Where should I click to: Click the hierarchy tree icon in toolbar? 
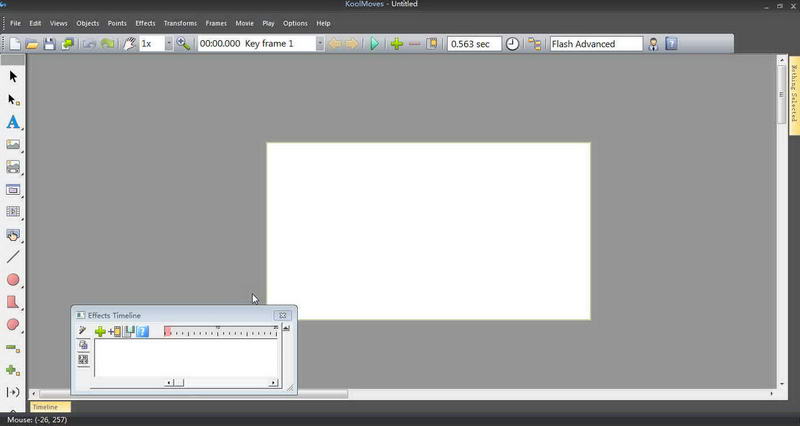[534, 44]
